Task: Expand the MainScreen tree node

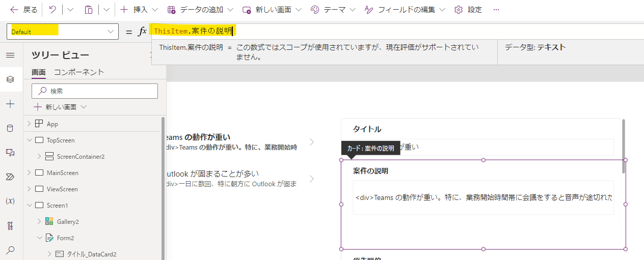Action: coord(29,172)
